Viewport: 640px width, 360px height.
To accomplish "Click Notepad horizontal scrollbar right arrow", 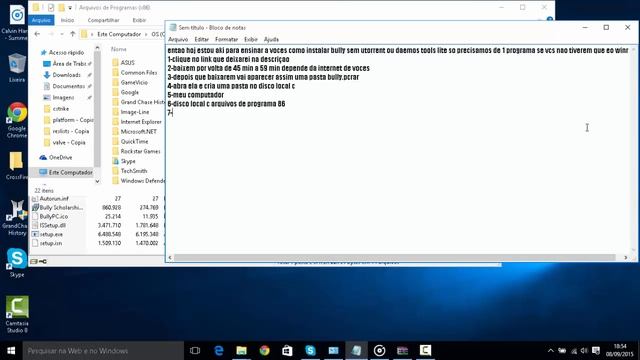I will click(625, 258).
